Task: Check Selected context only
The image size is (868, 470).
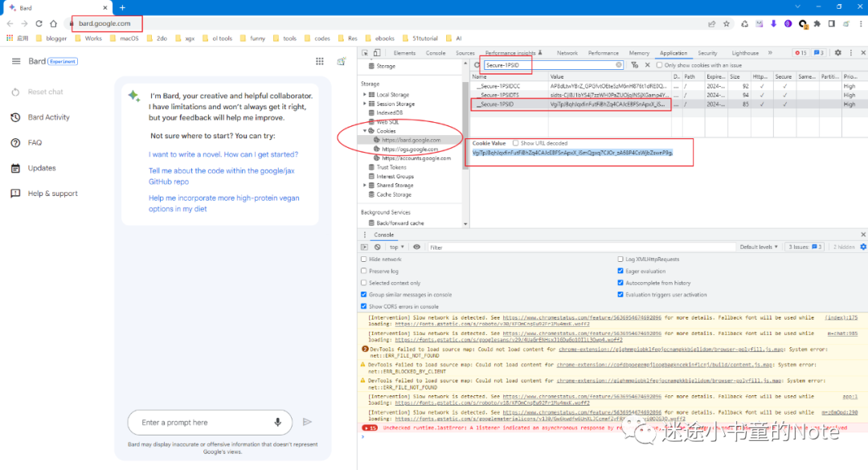Action: click(x=364, y=283)
